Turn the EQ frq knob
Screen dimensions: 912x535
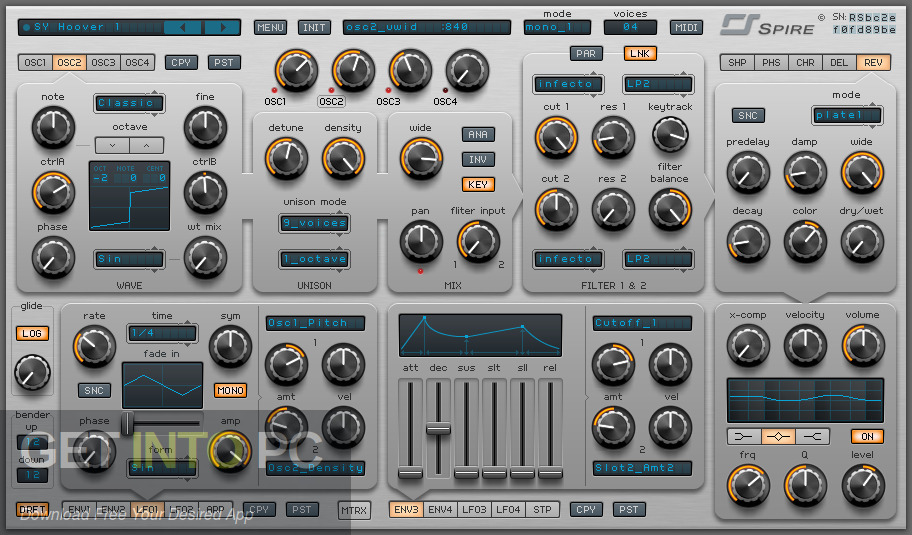(x=748, y=484)
